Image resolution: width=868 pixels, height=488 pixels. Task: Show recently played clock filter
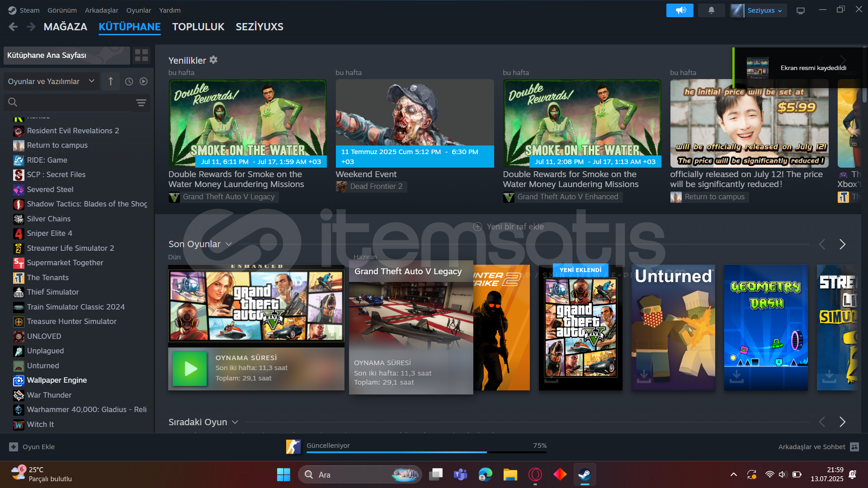tap(129, 81)
